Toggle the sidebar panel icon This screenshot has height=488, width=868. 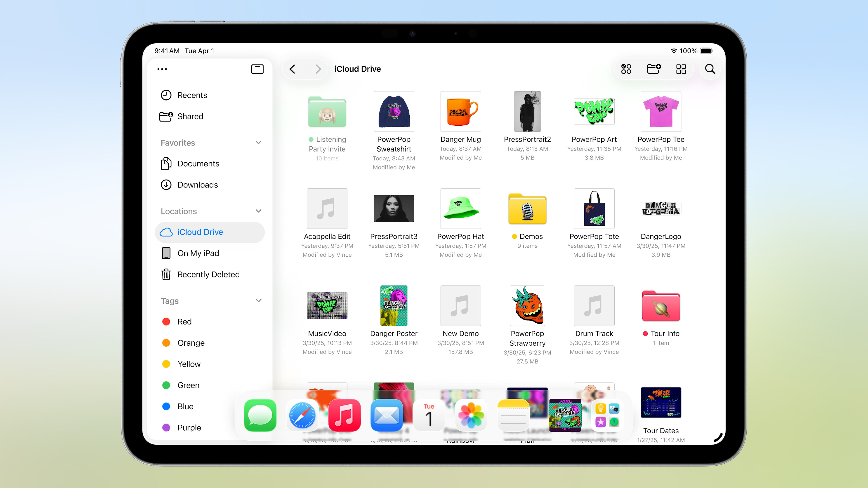[x=257, y=69]
